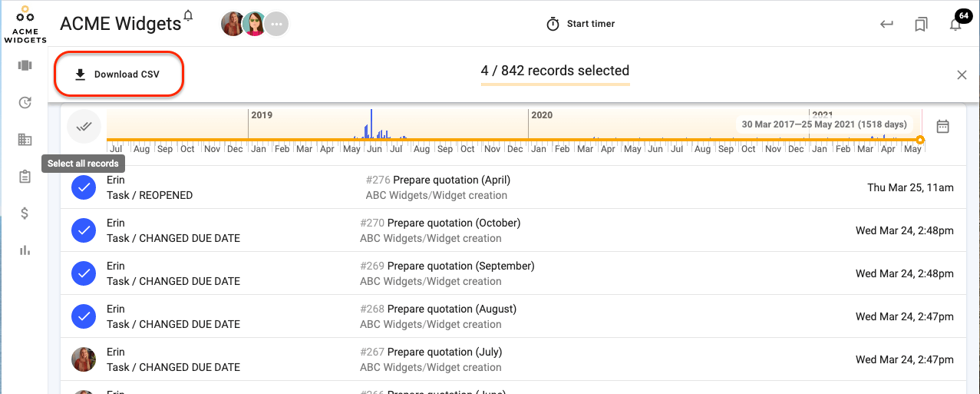Close the records selection bar

pos(962,74)
